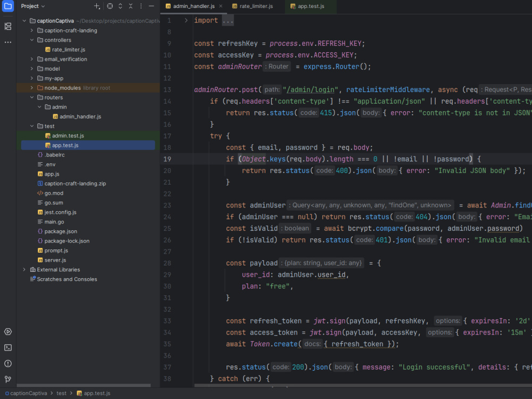Screen dimensions: 532x399
Task: Collapse the admin folder
Action: (x=39, y=107)
